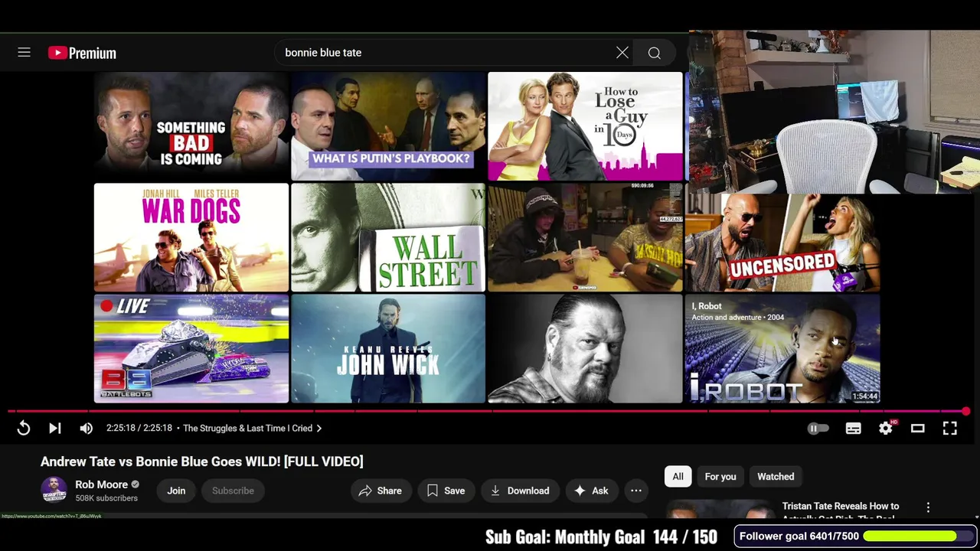Click the search magnifier button
The height and width of the screenshot is (551, 980).
[655, 53]
